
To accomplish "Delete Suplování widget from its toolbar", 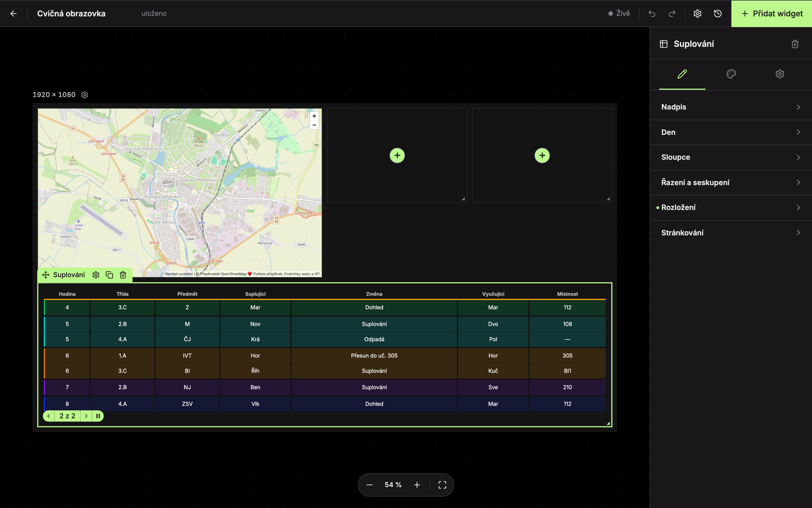I will [123, 275].
